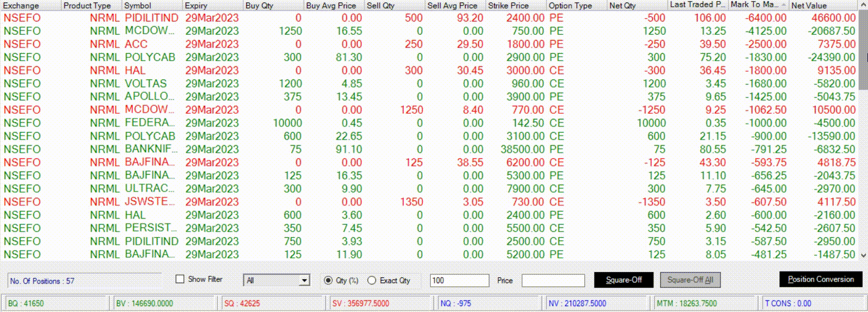Viewport: 868px width, 312px height.
Task: Select the BANKNIF... symbol row
Action: [151, 149]
